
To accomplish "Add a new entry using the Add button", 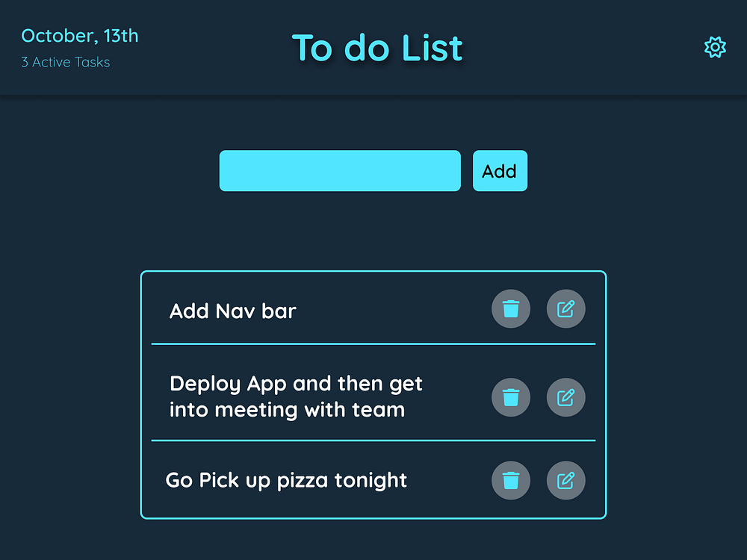I will pyautogui.click(x=500, y=171).
